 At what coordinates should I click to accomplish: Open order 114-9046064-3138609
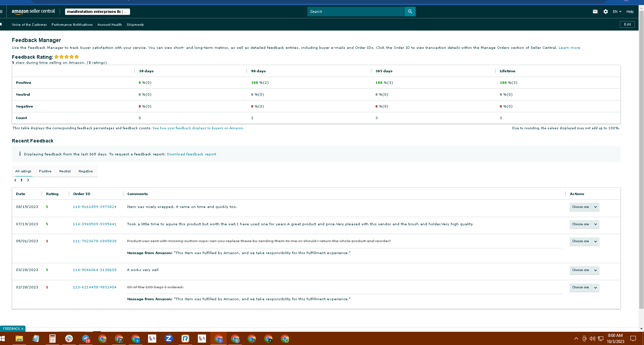click(x=95, y=270)
